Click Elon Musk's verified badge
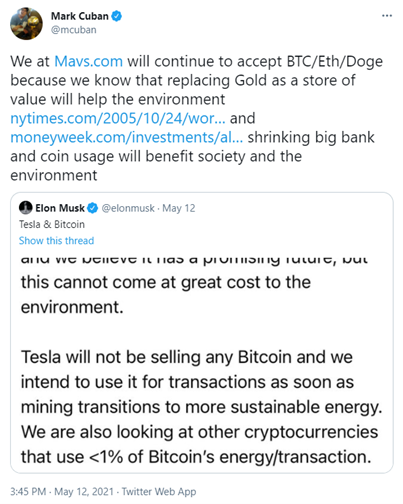403x504 pixels. tap(92, 208)
